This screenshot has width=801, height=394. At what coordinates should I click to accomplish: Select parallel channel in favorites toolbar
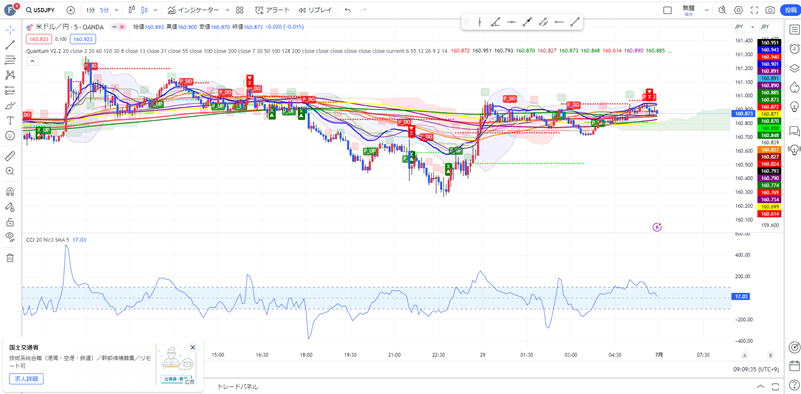point(544,21)
